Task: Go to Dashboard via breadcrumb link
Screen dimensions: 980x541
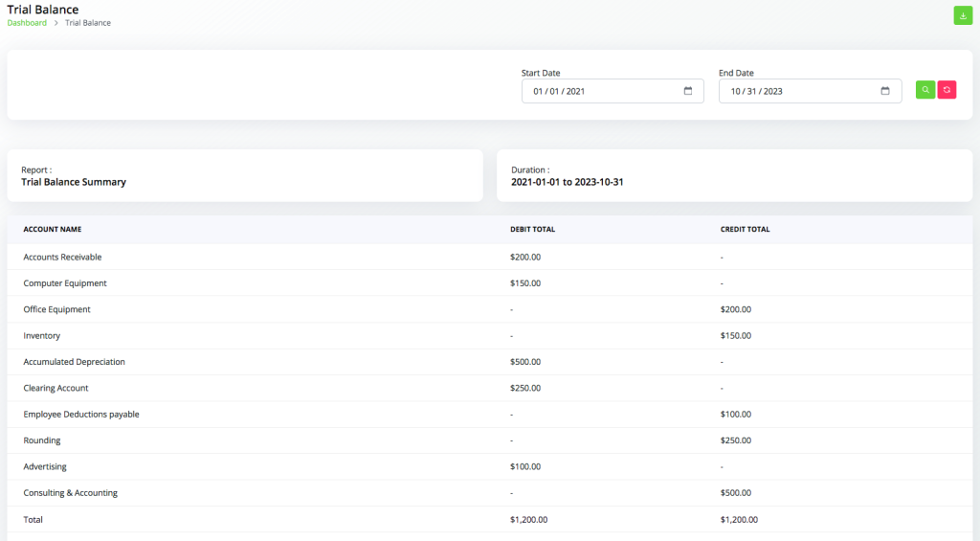Action: 27,23
